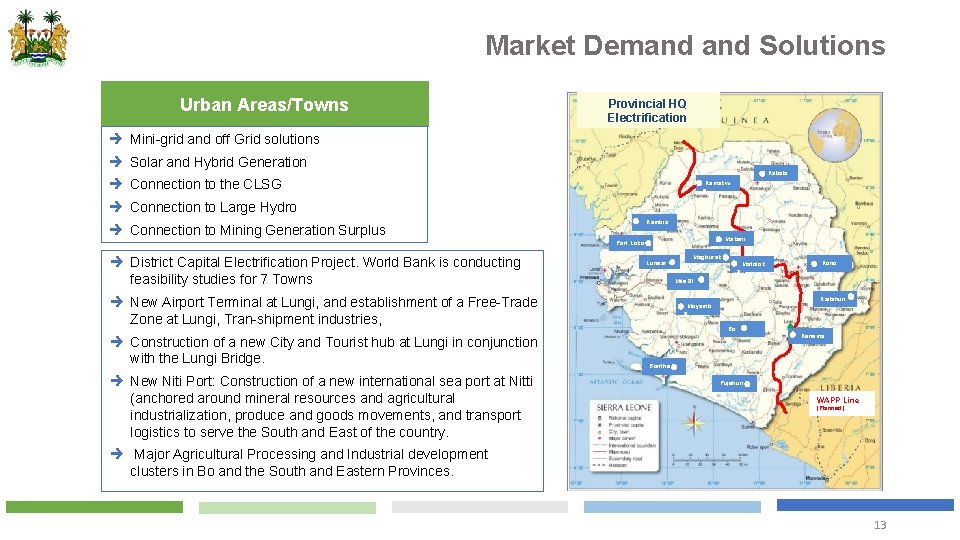The image size is (960, 540).
Task: Click the arrow bullet beside New Airport Terminal at Lungi
Action: [116, 302]
